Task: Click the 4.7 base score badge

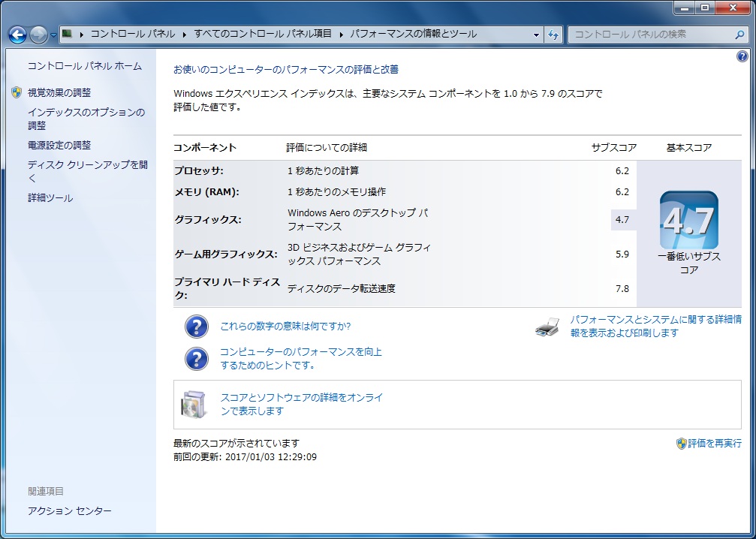Action: pos(689,220)
